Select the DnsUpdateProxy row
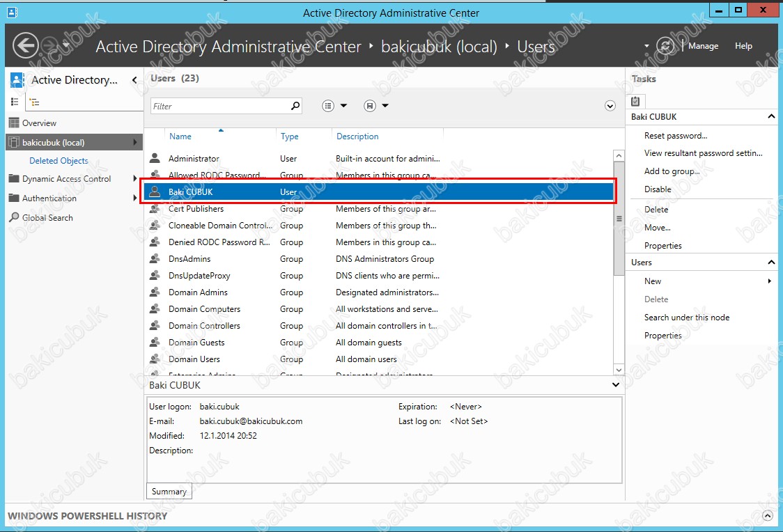Image resolution: width=783 pixels, height=532 pixels. 378,276
